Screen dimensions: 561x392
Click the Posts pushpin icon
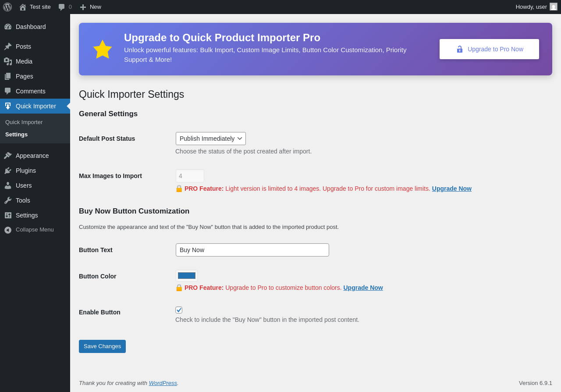[8, 46]
